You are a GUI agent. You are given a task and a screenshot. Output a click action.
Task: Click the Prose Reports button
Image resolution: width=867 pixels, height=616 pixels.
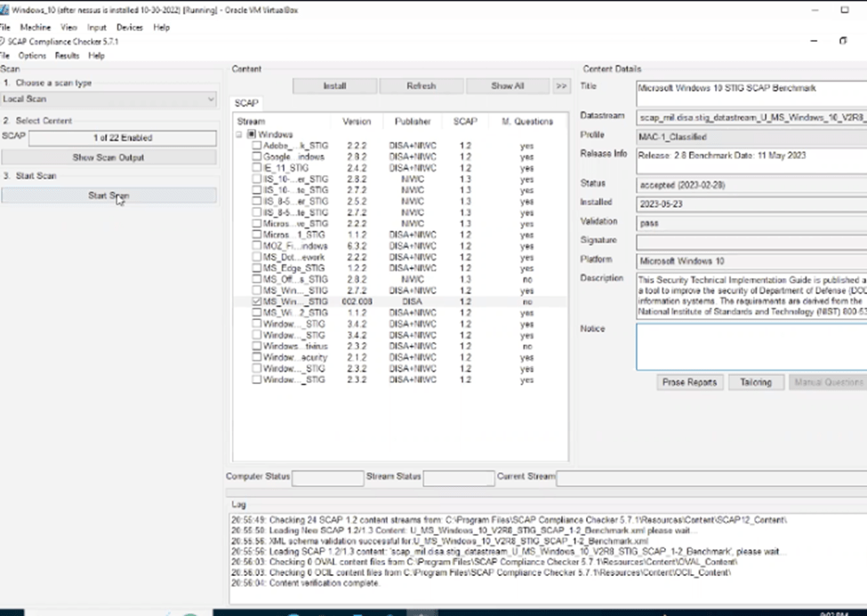click(x=689, y=382)
